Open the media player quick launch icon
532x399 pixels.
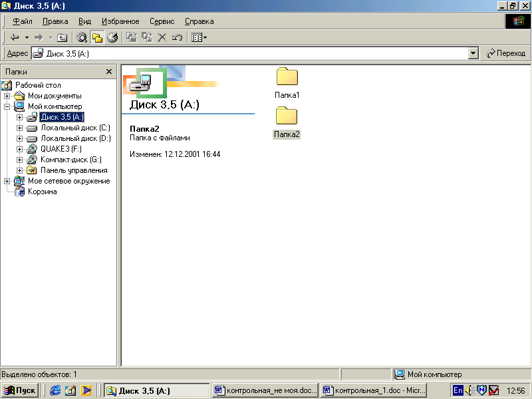(86, 390)
